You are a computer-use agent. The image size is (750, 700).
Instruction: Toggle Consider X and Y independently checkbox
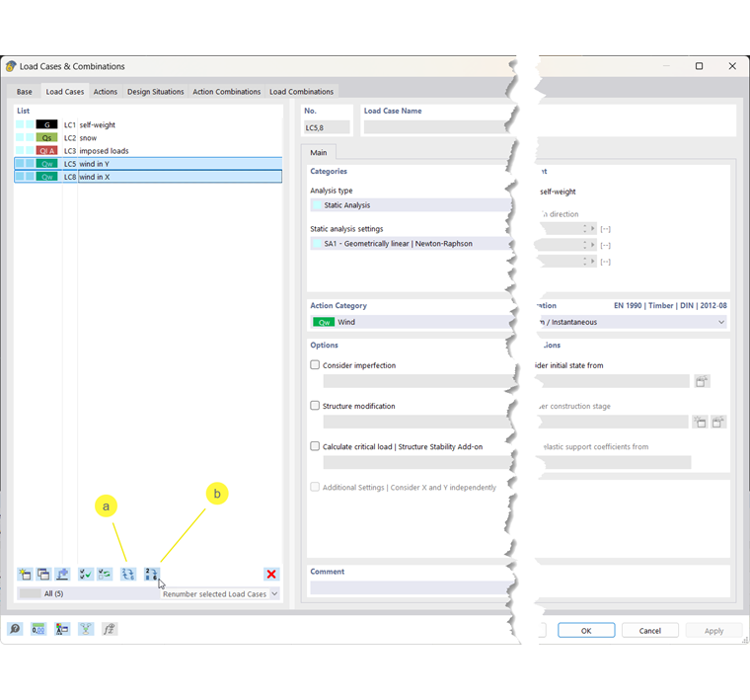pos(315,487)
